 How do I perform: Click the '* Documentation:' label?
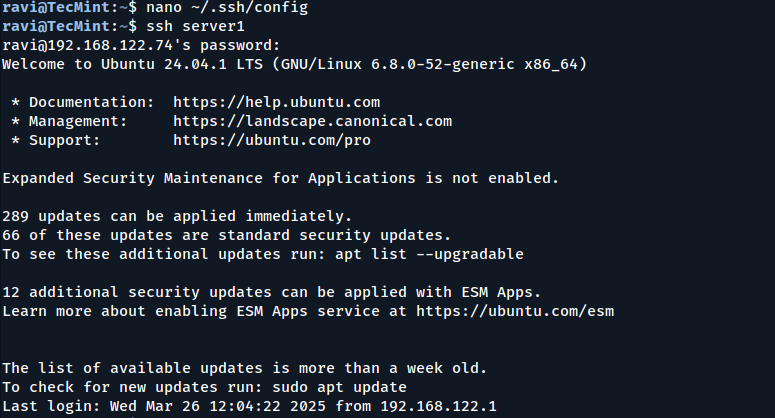click(83, 102)
